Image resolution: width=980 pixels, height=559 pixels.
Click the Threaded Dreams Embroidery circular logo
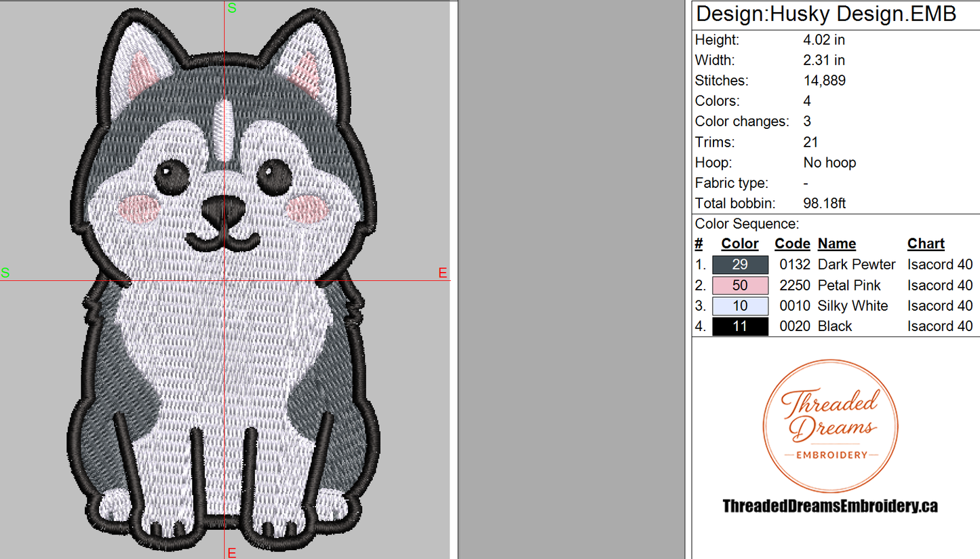(x=830, y=427)
